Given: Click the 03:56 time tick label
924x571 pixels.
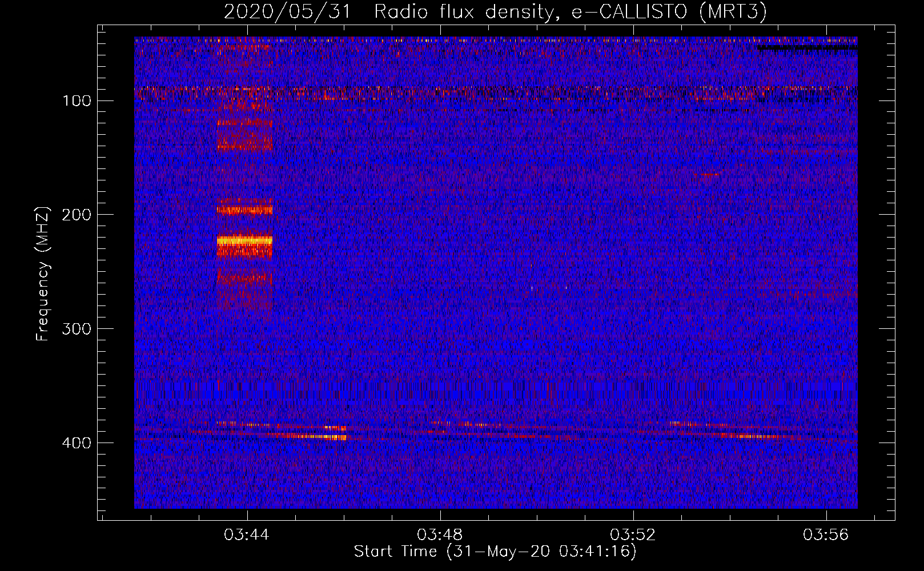Looking at the screenshot, I should tap(826, 535).
